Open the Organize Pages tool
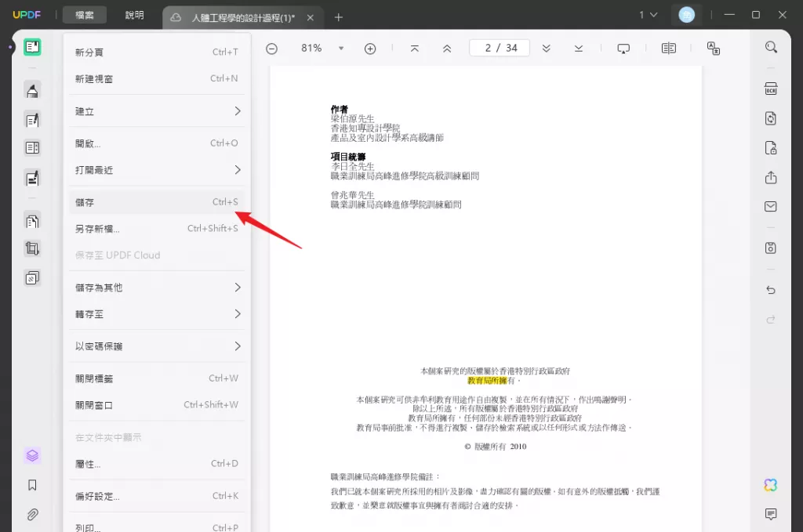The height and width of the screenshot is (532, 803). tap(32, 221)
